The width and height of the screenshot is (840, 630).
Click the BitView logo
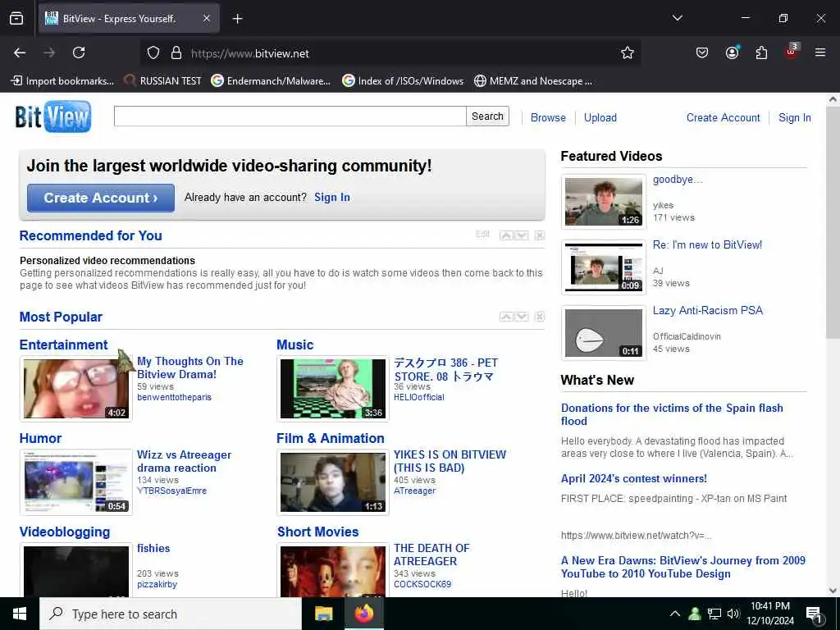(x=53, y=116)
